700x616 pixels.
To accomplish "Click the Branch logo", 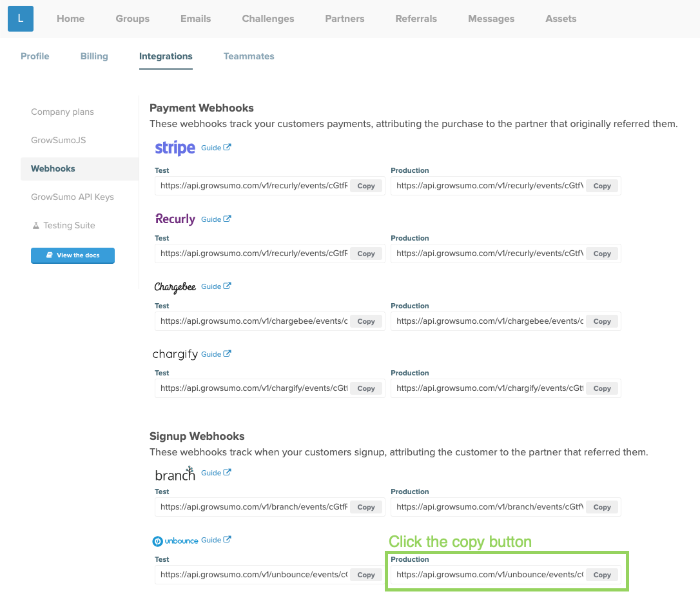I will [x=175, y=473].
